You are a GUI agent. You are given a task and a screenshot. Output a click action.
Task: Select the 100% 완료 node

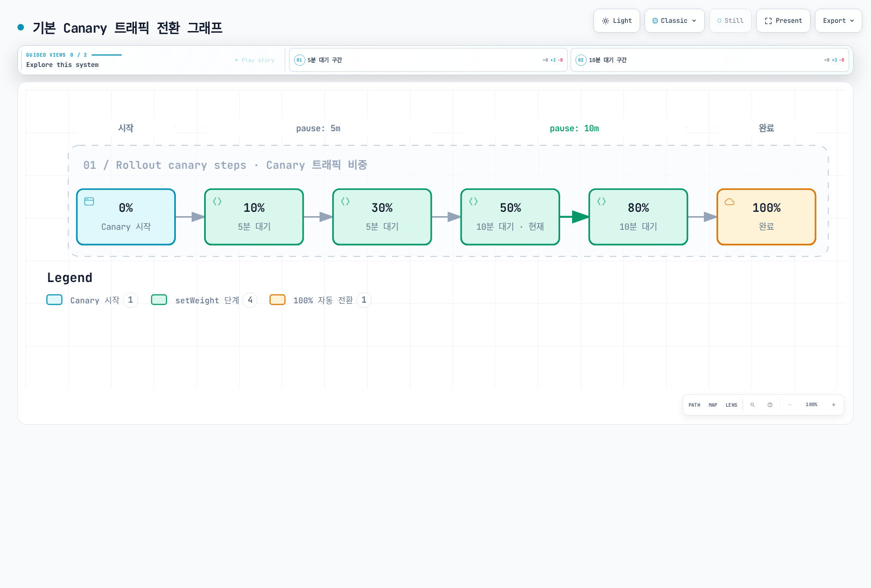pos(766,217)
